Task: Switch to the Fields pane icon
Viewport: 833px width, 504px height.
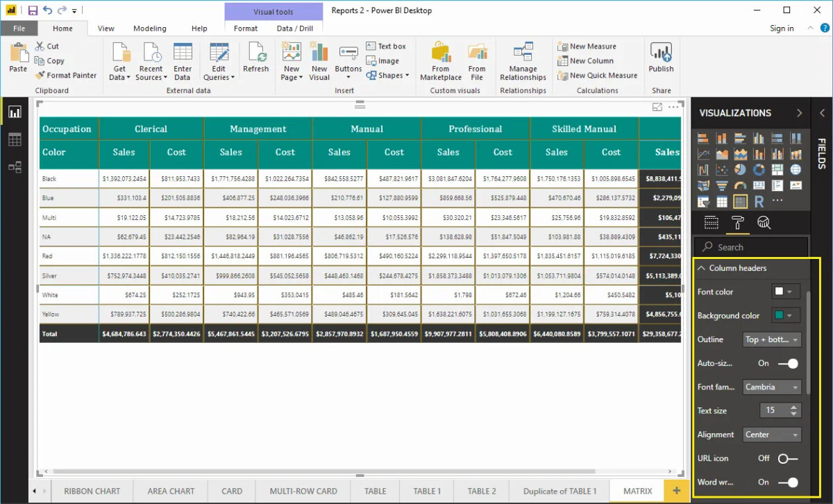Action: pos(712,222)
